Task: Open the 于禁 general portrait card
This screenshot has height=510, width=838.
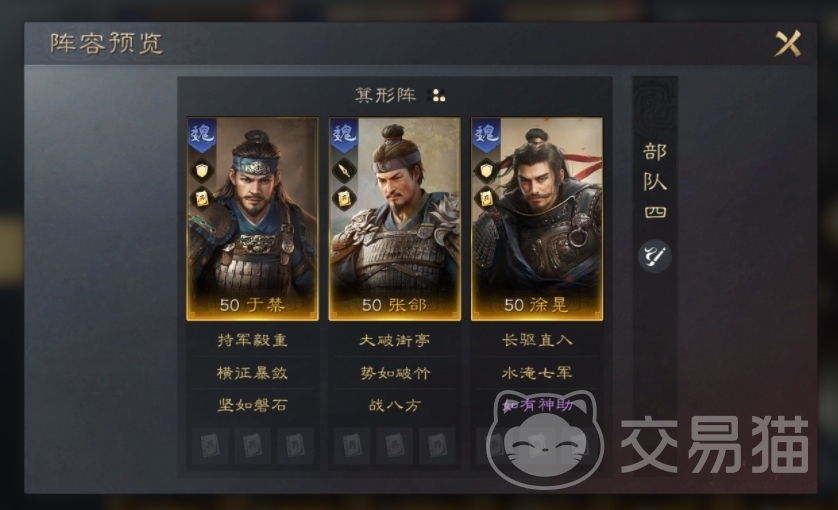Action: tap(252, 219)
